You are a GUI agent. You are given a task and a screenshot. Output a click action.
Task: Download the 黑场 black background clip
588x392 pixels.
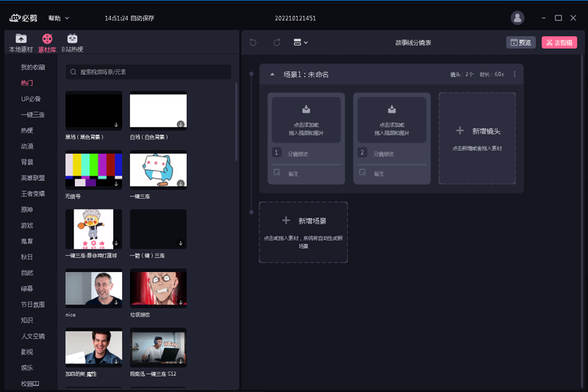point(116,124)
